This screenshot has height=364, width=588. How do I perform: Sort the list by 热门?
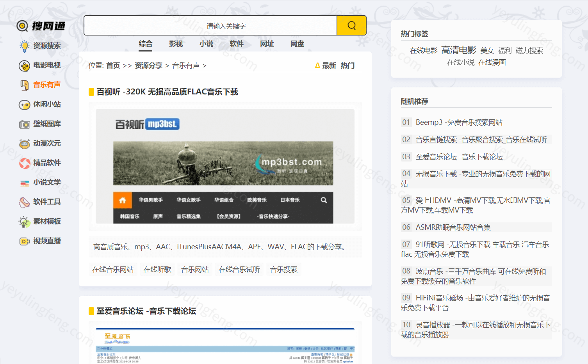[347, 66]
